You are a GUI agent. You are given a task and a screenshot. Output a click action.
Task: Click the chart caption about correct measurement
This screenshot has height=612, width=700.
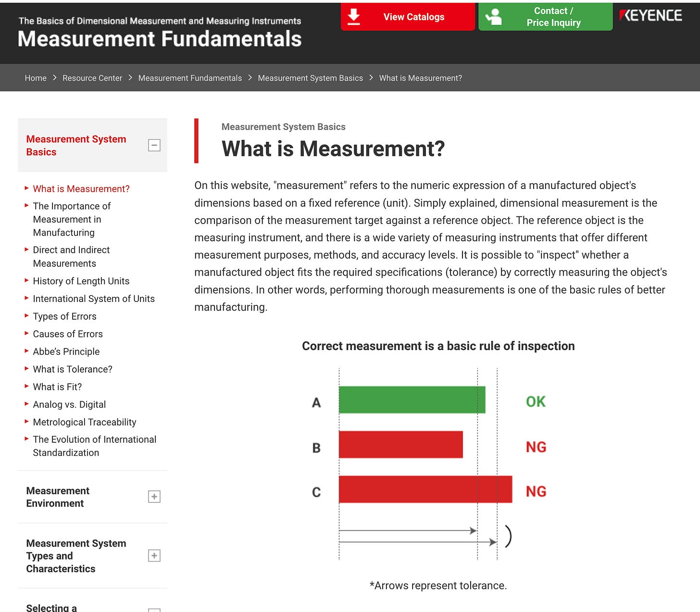click(x=438, y=346)
